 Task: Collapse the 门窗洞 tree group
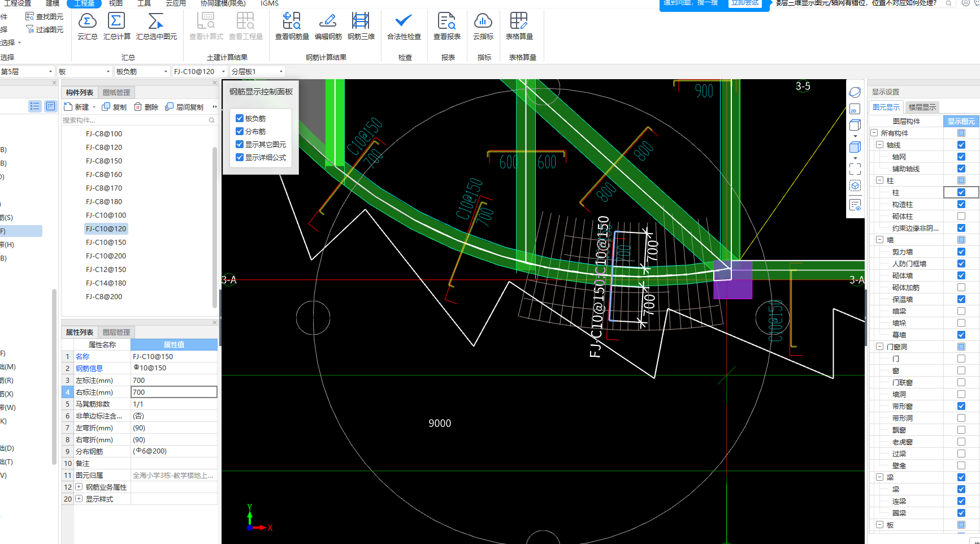[879, 347]
